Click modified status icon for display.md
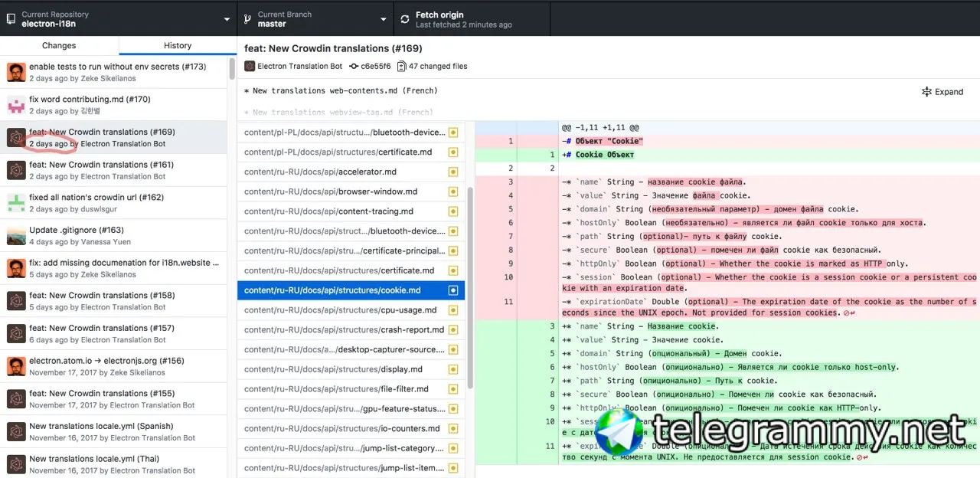 (453, 369)
